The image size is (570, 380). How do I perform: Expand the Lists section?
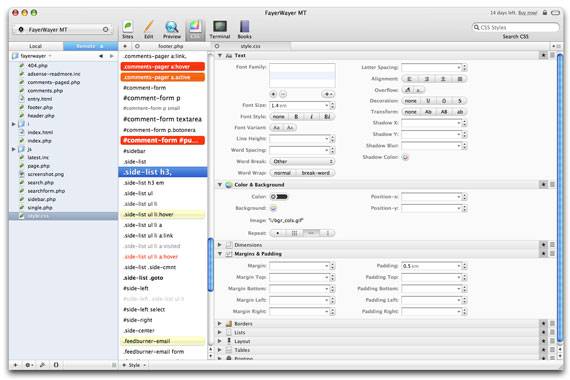click(220, 332)
